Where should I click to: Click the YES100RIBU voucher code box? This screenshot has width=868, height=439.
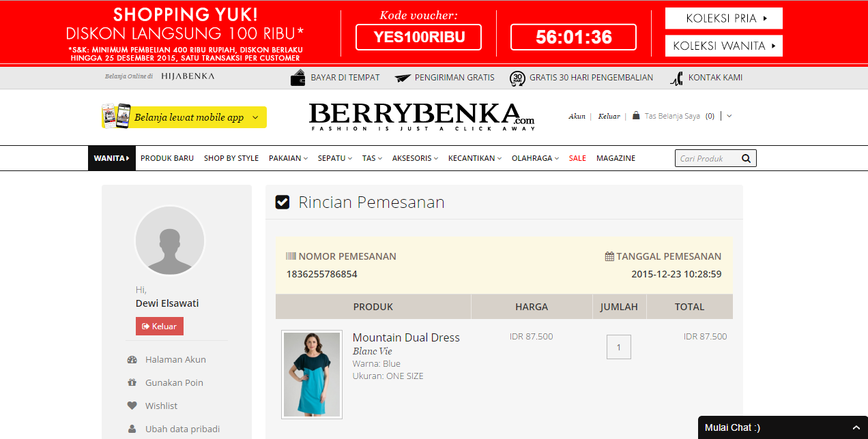point(418,37)
